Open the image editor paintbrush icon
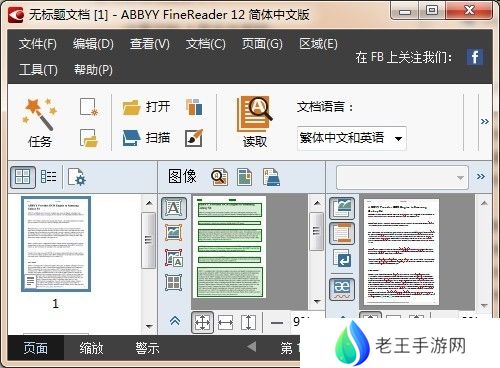This screenshot has width=500, height=368. [194, 138]
